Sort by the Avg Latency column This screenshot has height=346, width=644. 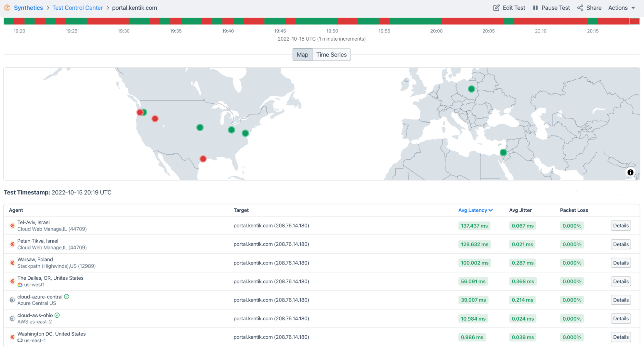pos(475,210)
